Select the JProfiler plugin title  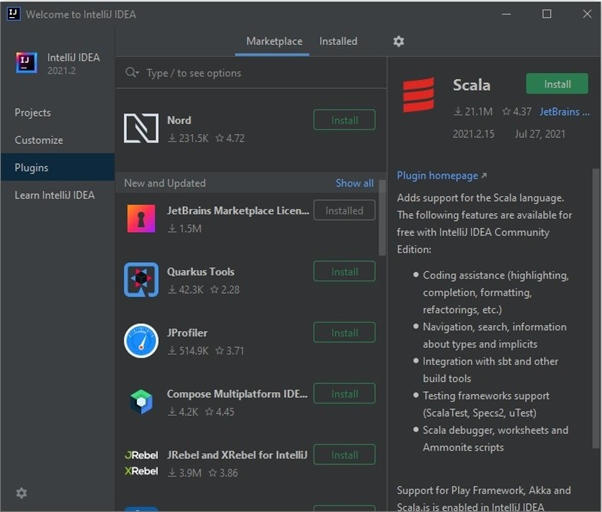(x=187, y=332)
